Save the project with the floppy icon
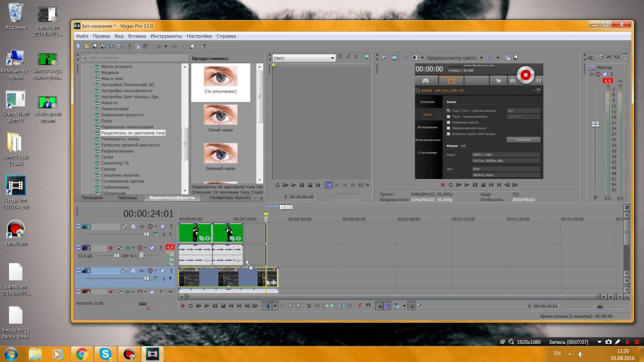 (95, 46)
